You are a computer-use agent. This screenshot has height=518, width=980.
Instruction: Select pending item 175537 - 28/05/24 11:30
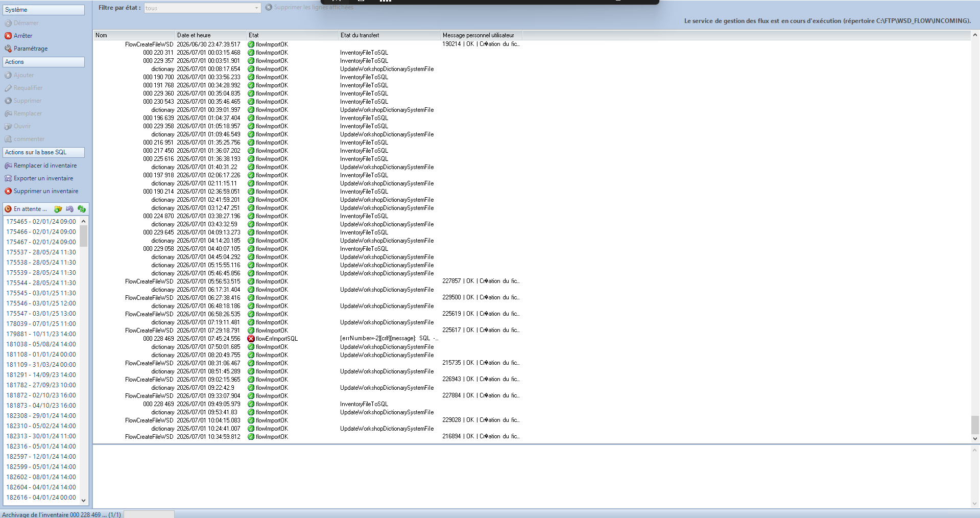[41, 252]
